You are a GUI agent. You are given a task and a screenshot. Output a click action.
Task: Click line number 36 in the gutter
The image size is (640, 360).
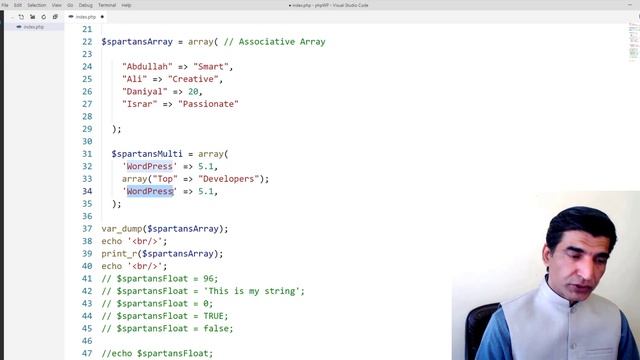[87, 216]
